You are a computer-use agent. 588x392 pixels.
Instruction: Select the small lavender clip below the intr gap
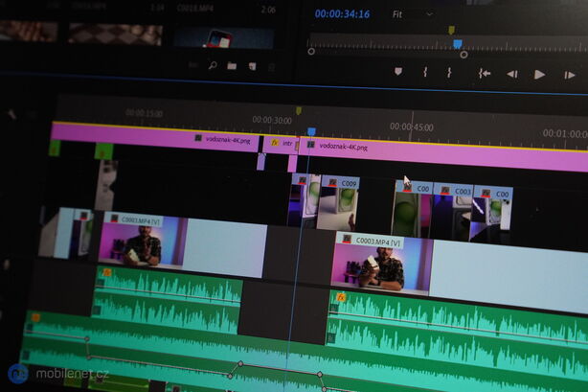(x=261, y=162)
